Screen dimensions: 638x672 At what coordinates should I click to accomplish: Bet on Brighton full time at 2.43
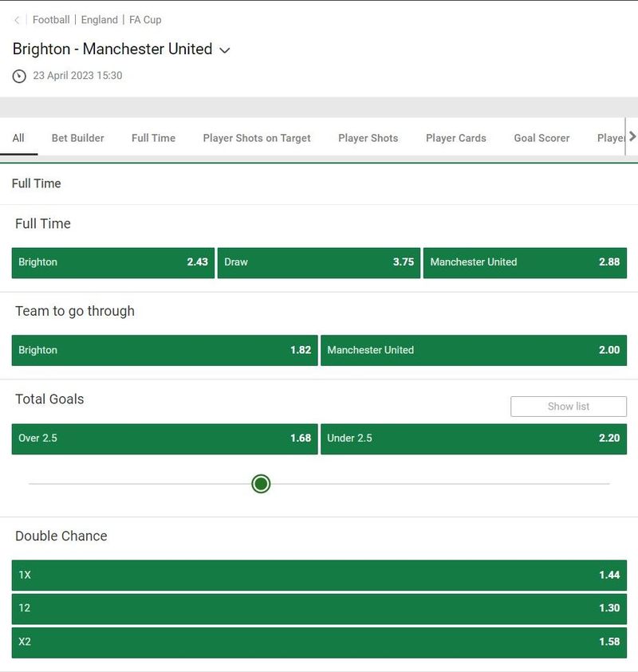pyautogui.click(x=113, y=263)
